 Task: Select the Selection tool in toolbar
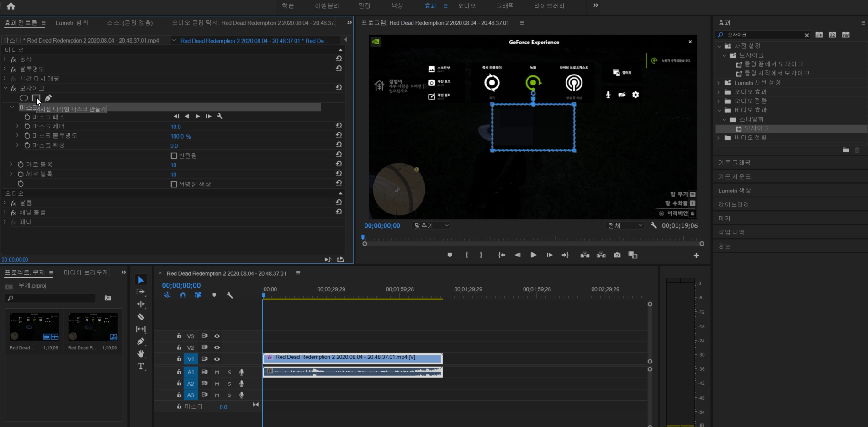pyautogui.click(x=141, y=280)
